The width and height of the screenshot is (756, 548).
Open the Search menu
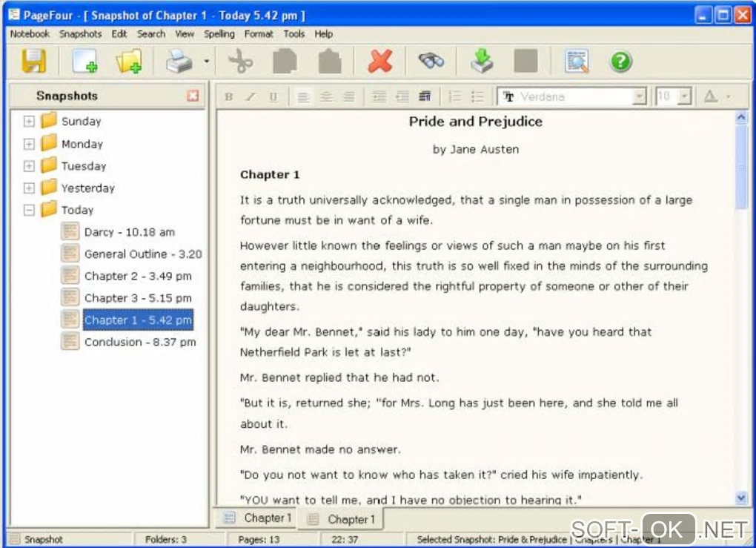click(x=151, y=34)
